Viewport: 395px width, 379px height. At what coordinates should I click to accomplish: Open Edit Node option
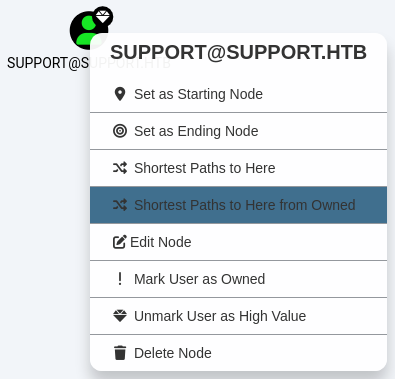click(x=238, y=242)
